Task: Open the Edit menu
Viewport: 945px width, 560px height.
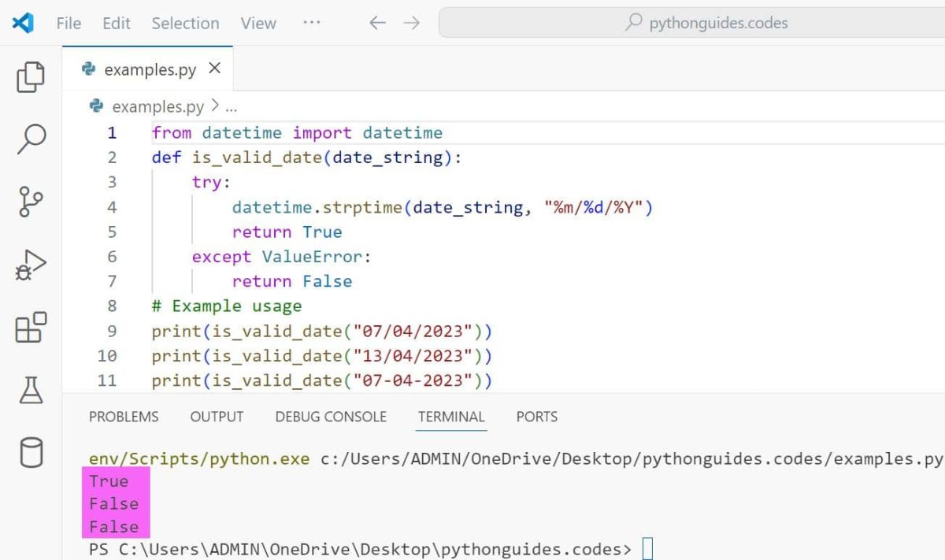Action: [117, 23]
